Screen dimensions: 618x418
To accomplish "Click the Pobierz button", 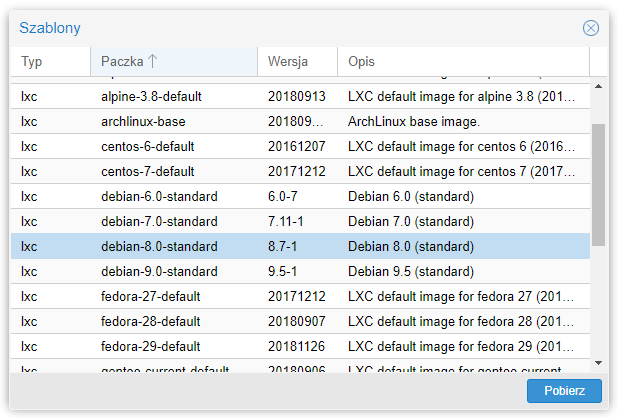I will click(x=564, y=391).
